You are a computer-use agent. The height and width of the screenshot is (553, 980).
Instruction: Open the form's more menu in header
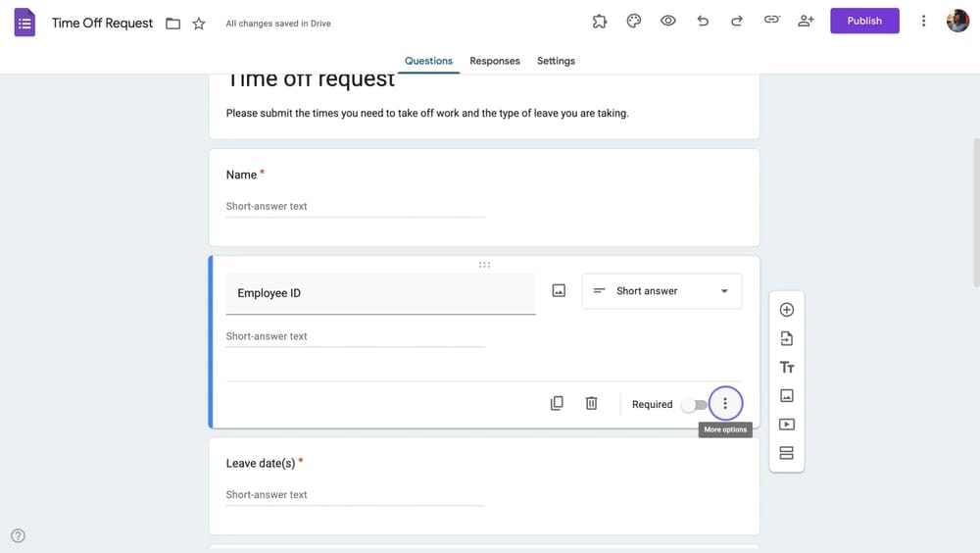(923, 21)
